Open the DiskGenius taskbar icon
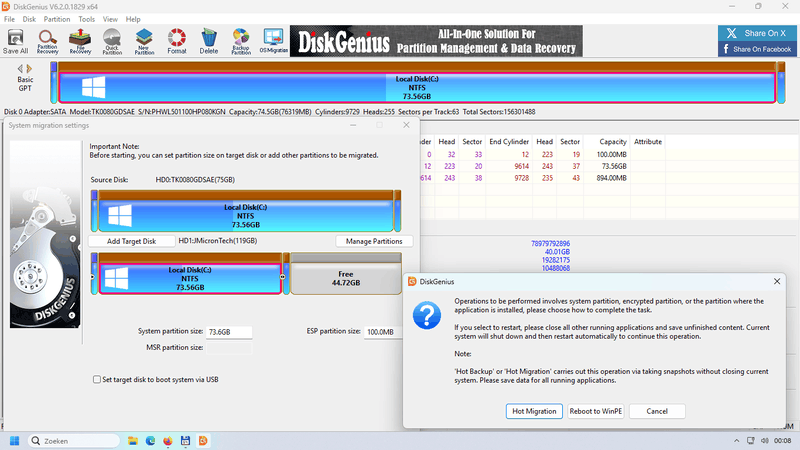 (x=203, y=441)
